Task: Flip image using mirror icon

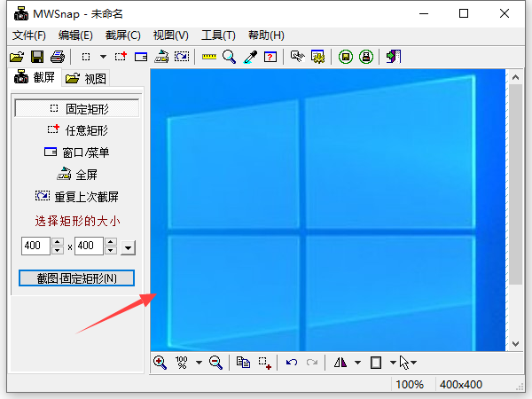Action: (x=340, y=363)
